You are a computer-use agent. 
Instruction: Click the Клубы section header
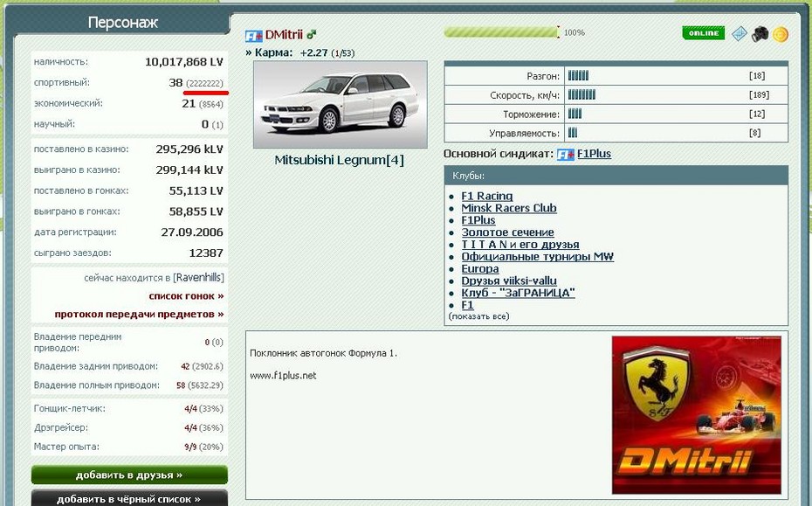tap(616, 176)
